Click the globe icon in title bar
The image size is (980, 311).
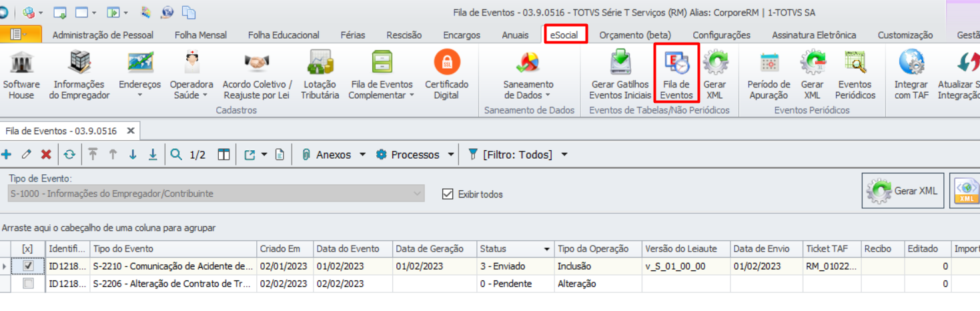pos(167,12)
